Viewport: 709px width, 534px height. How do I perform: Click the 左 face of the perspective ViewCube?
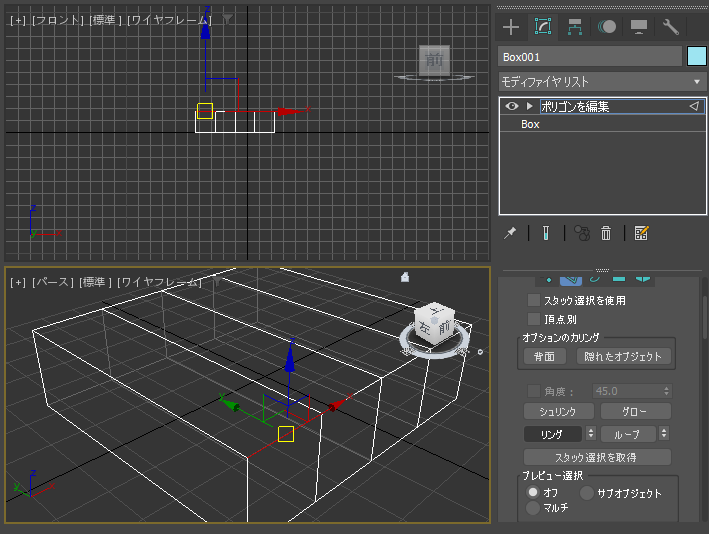(424, 327)
